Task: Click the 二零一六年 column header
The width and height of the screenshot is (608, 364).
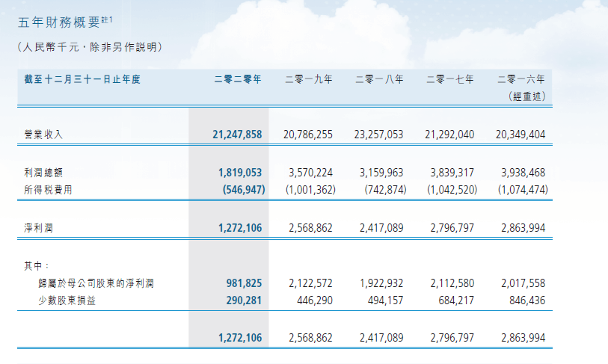Action: click(522, 79)
